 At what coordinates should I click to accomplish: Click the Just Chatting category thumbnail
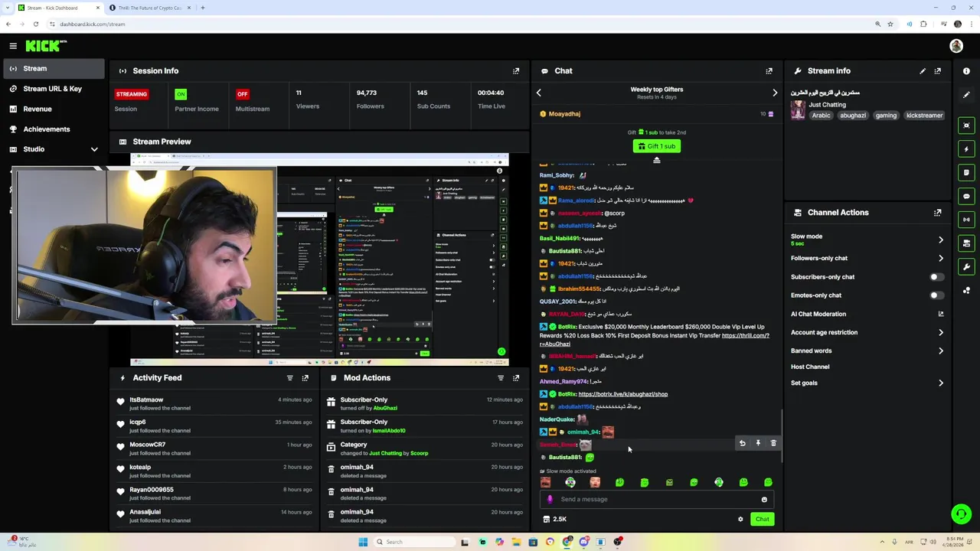pos(798,109)
